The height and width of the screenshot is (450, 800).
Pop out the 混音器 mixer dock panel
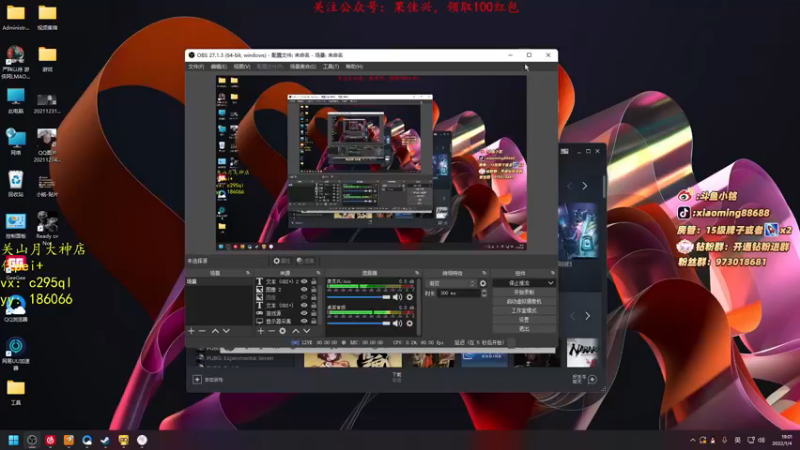click(x=417, y=273)
